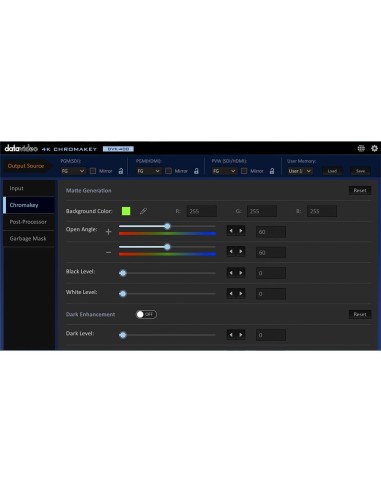Viewport: 381px width, 492px height.
Task: Click the White Level slider handle
Action: click(123, 294)
